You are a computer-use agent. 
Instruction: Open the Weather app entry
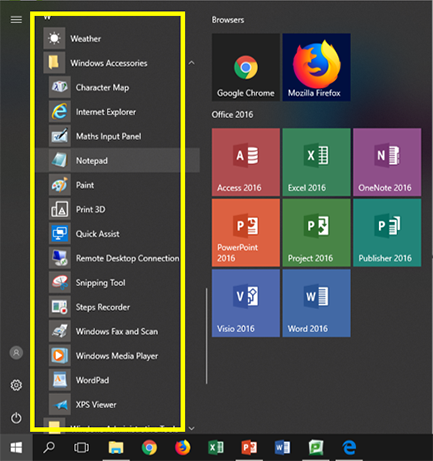coord(118,39)
